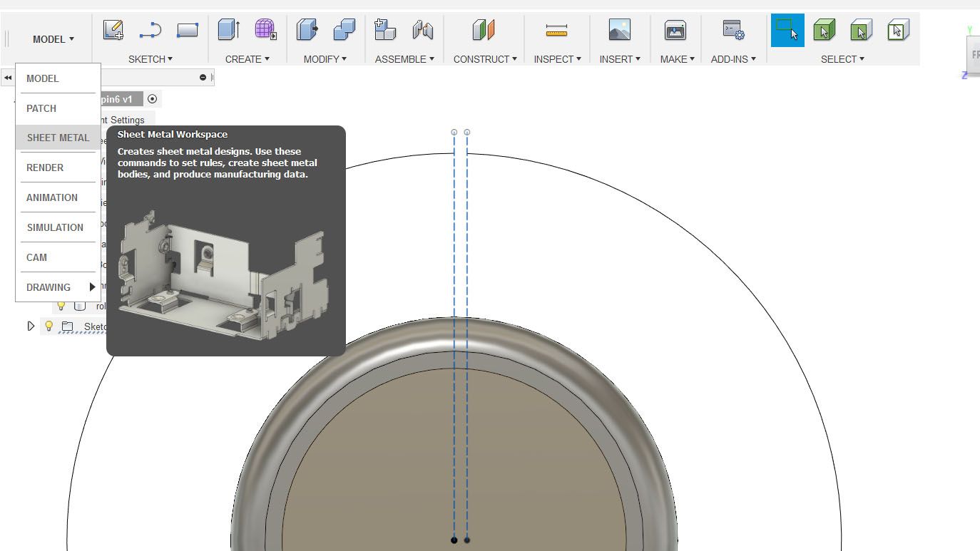Open the ASSEMBLE dropdown menu

point(404,59)
